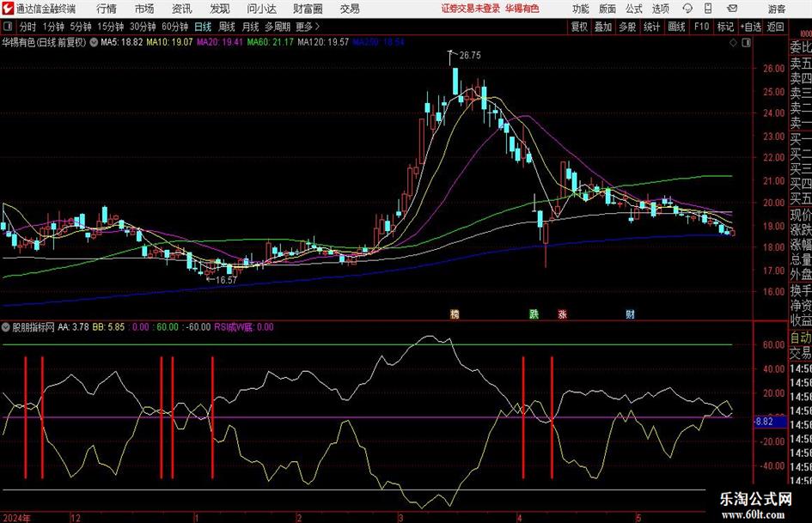
Task: Click the RSI成W底: 0.00 value
Action: [243, 327]
